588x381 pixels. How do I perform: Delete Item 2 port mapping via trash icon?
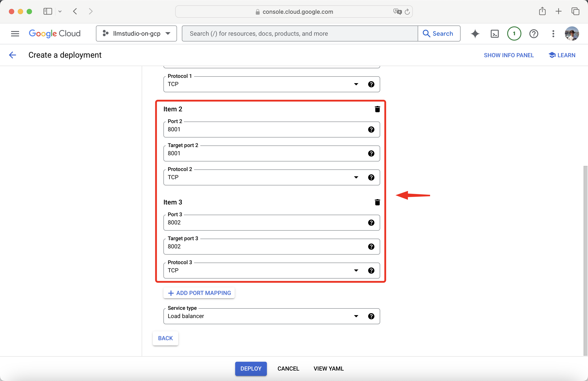377,109
